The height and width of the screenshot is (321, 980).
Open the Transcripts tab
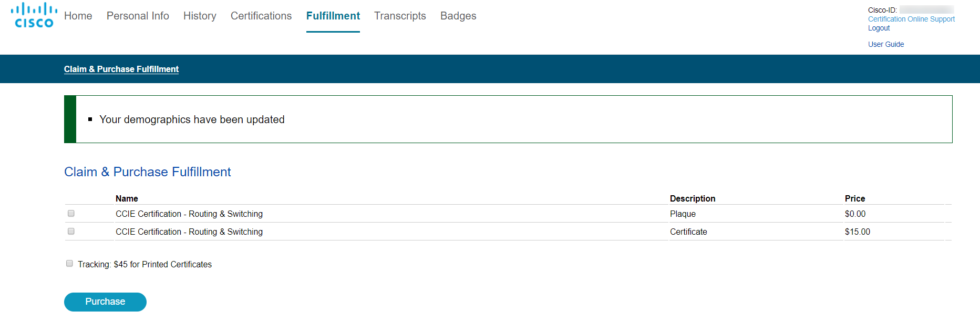click(400, 16)
